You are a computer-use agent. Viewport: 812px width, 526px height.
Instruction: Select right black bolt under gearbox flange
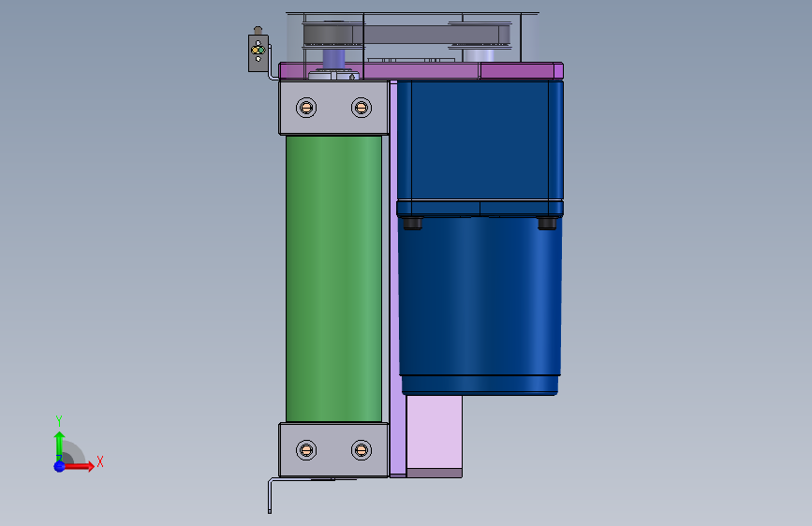547,223
